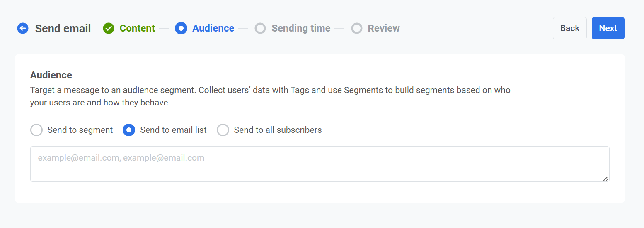Click the green Content checkmark icon
This screenshot has width=644, height=228.
pos(109,28)
